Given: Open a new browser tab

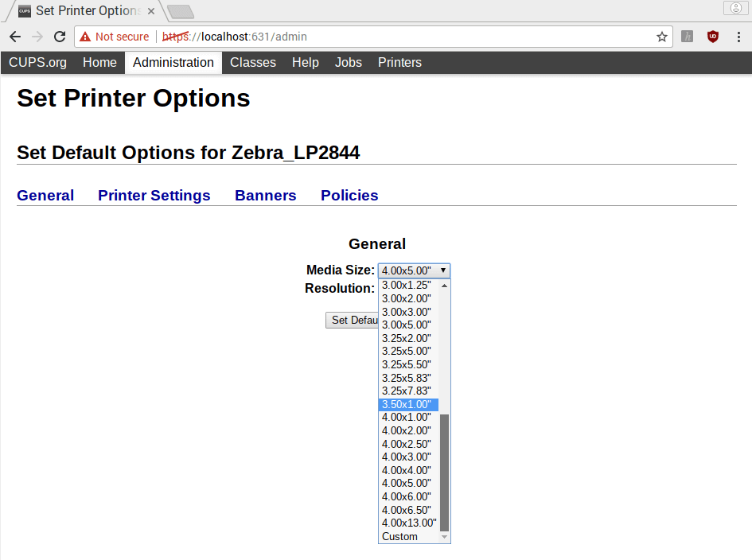Looking at the screenshot, I should [x=181, y=11].
